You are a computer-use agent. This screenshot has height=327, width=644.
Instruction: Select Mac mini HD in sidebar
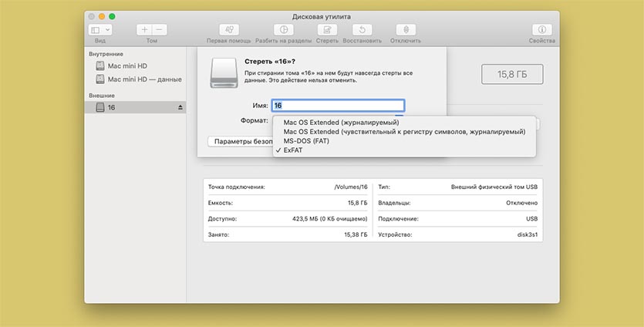(x=135, y=66)
